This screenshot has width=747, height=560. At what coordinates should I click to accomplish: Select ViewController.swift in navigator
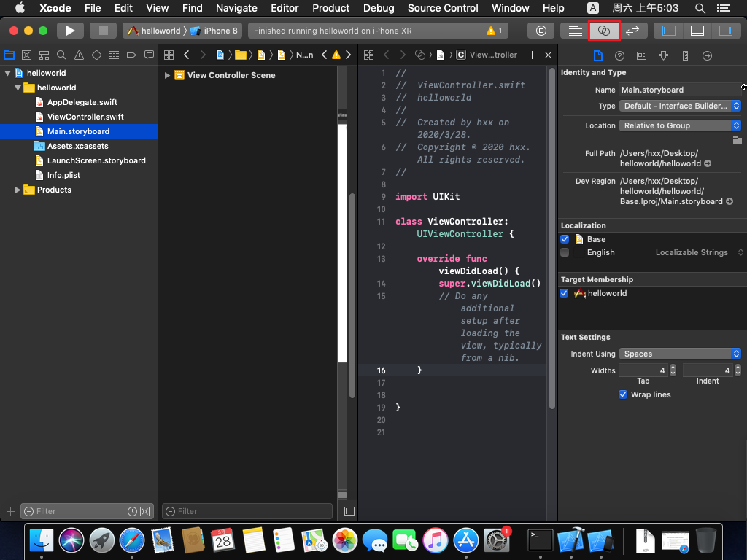79,117
